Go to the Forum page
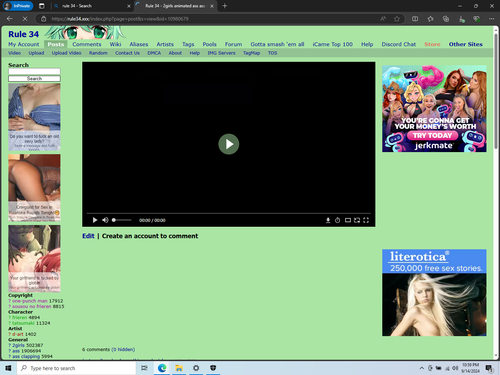 233,44
